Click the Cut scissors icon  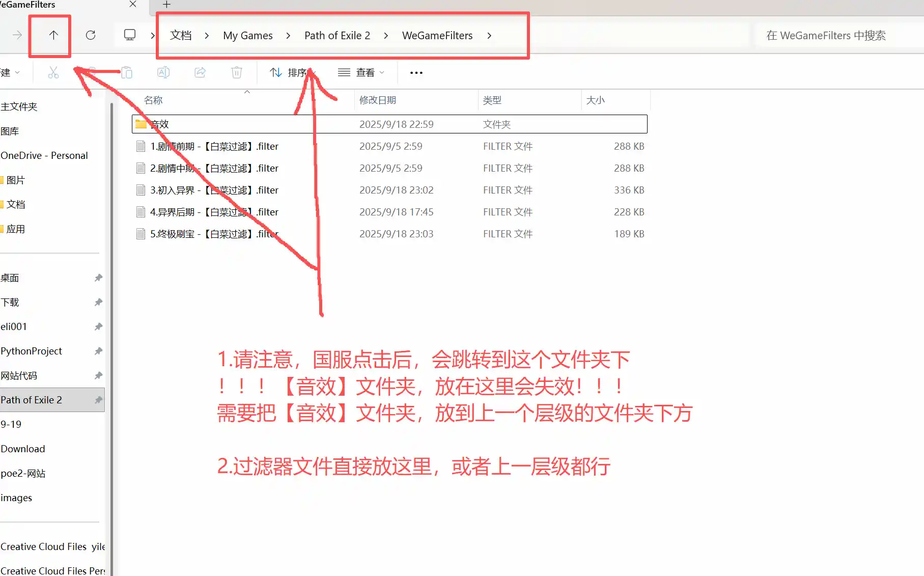coord(53,73)
